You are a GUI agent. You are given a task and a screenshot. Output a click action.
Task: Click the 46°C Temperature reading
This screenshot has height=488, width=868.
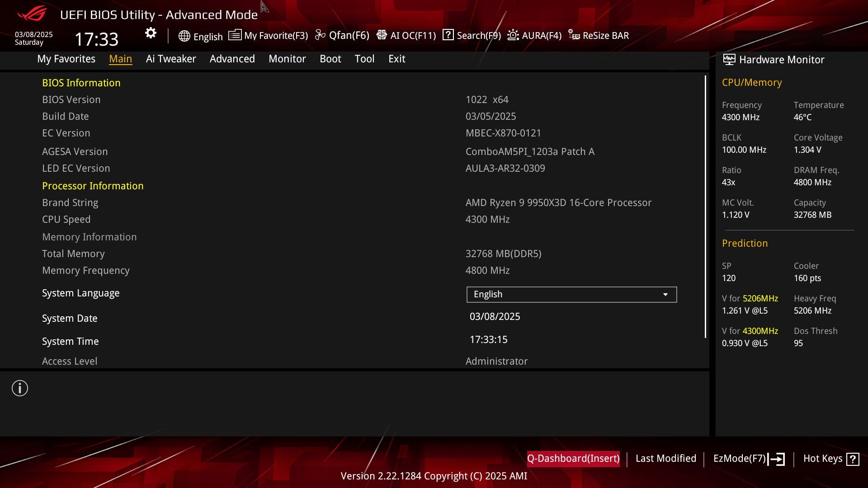click(803, 117)
